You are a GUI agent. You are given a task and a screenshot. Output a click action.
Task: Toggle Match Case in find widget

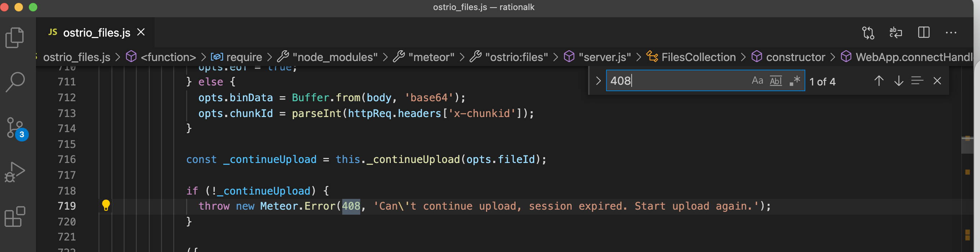point(757,80)
